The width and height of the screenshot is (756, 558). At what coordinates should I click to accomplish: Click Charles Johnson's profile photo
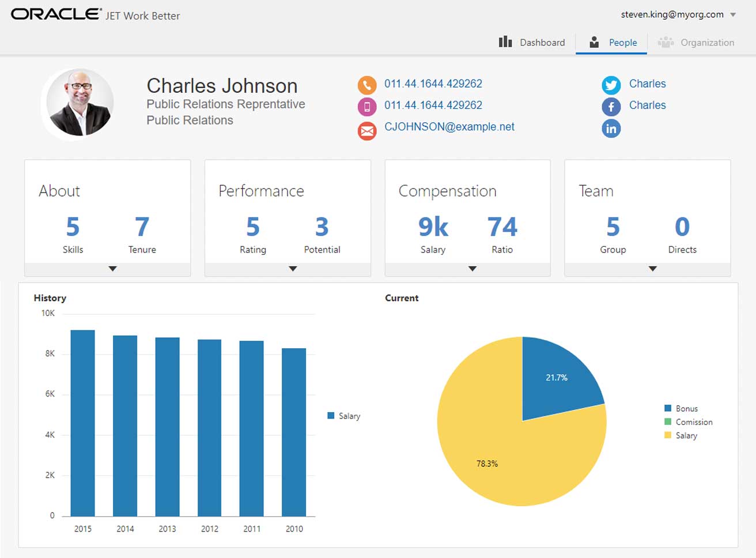coord(80,104)
